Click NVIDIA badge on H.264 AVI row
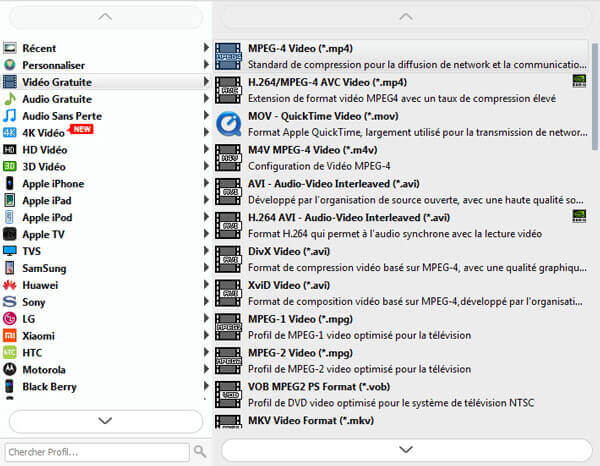This screenshot has width=600, height=466. point(579,216)
